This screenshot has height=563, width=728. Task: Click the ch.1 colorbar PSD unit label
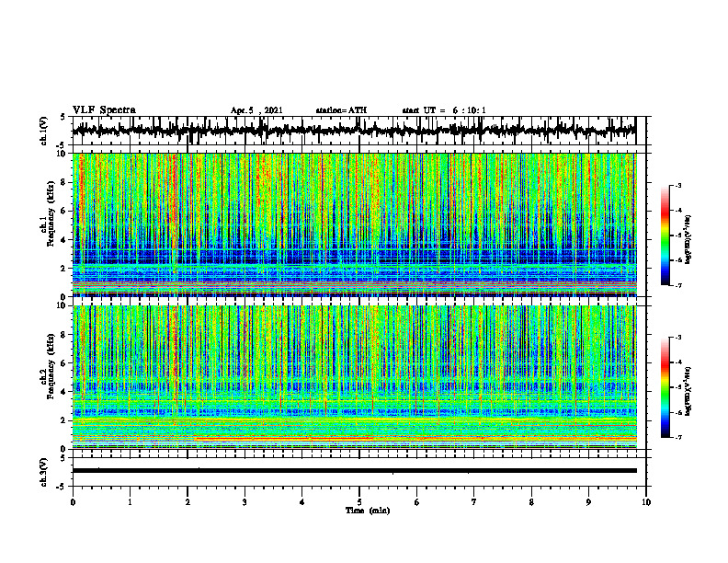(688, 240)
